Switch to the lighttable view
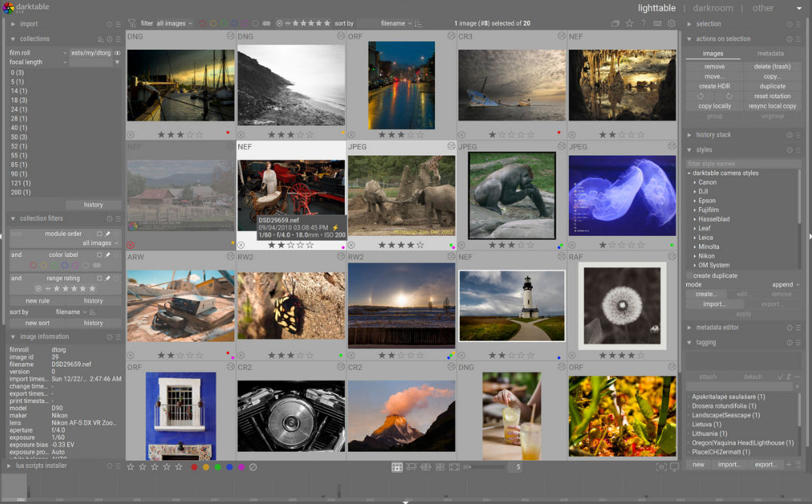Viewport: 812px width, 504px height. [x=657, y=8]
